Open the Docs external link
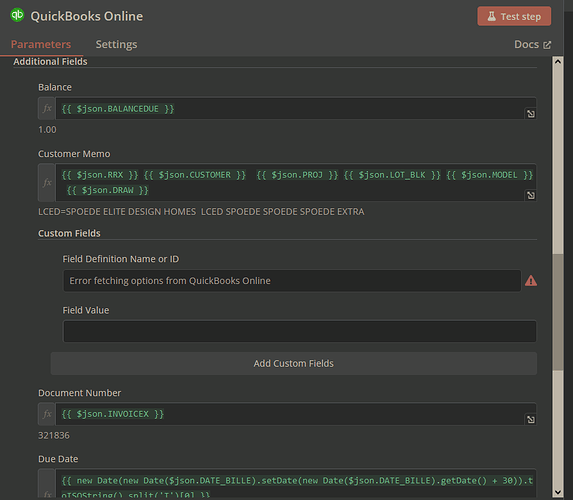Viewport: 573px width, 500px height. pos(532,44)
